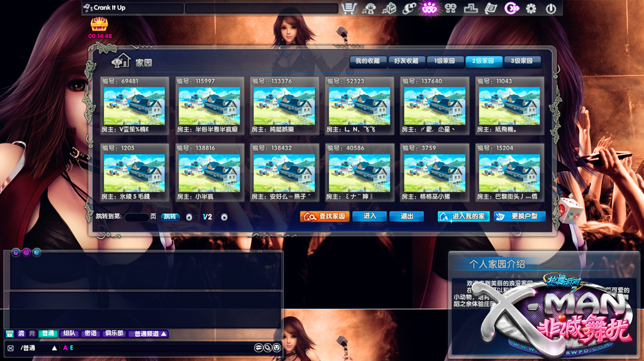Click the 清 clear chat button
The height and width of the screenshot is (361, 644).
pyautogui.click(x=21, y=333)
